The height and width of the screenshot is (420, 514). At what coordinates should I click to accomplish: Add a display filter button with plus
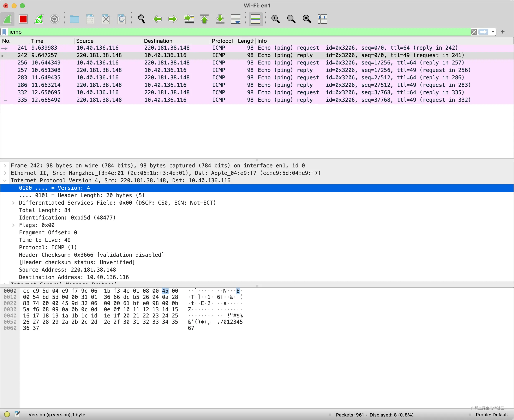[503, 32]
